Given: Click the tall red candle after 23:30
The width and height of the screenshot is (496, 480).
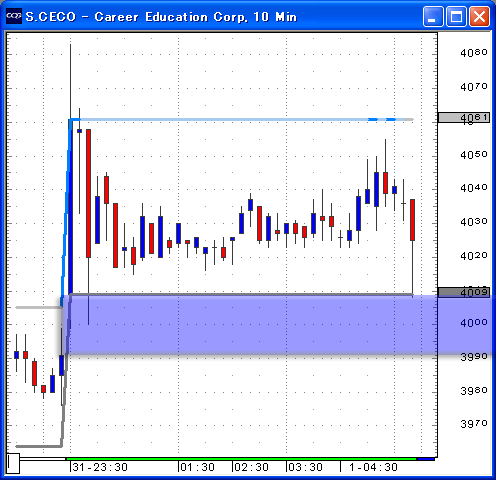Looking at the screenshot, I should [88, 193].
